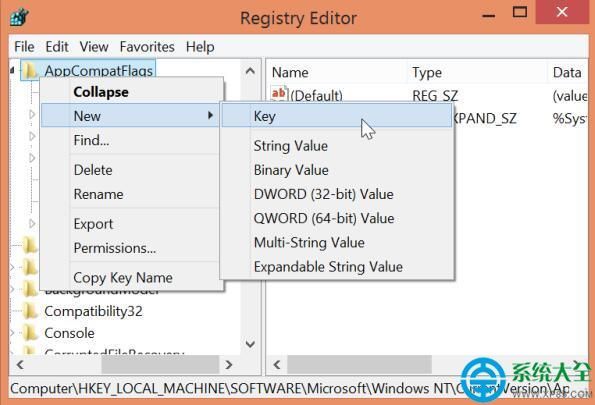Choose Key from the New submenu

(x=337, y=116)
